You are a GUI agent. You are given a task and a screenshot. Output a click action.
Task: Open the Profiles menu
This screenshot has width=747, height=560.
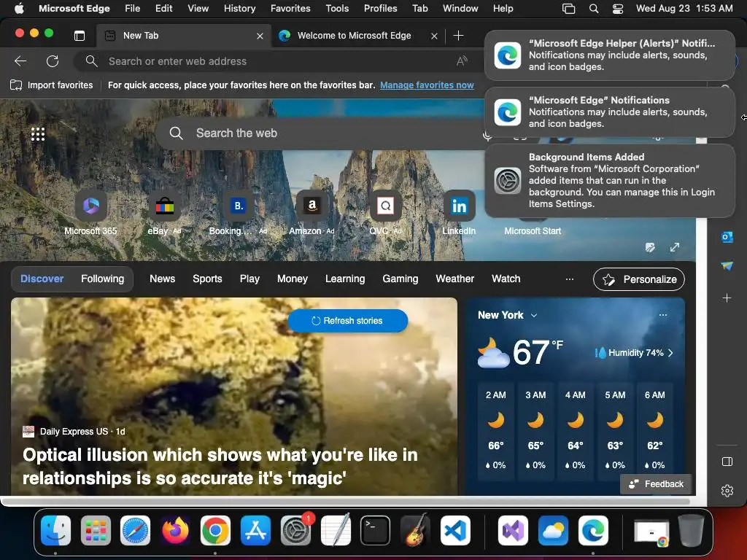click(x=380, y=8)
